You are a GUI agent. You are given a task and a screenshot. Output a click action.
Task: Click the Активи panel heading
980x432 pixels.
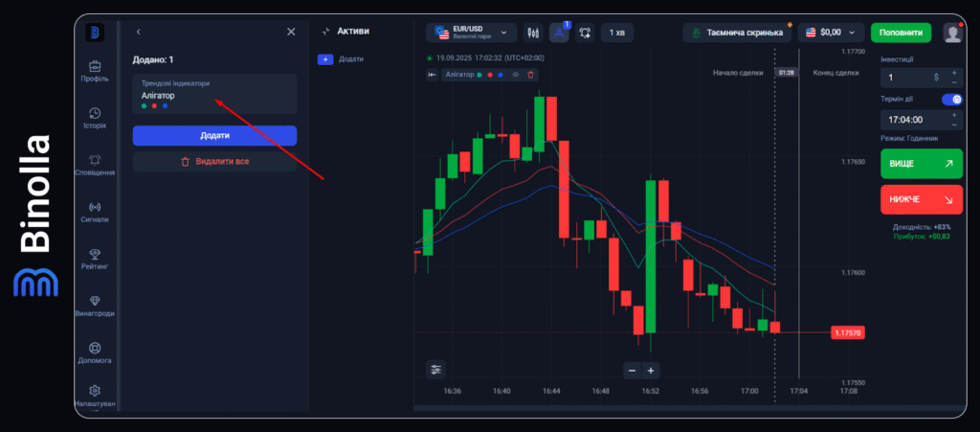click(353, 31)
